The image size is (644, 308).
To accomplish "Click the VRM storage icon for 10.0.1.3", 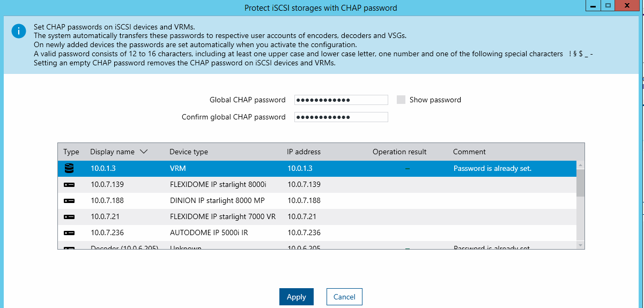I will pyautogui.click(x=69, y=168).
